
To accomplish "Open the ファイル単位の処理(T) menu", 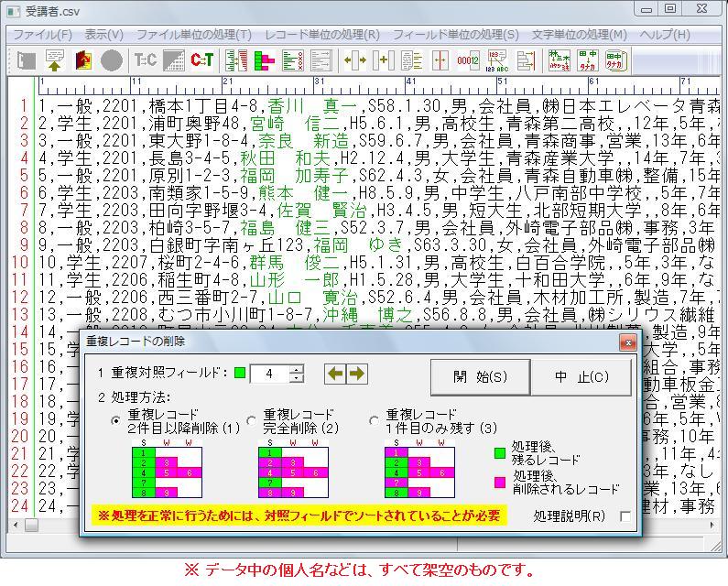I will click(193, 35).
